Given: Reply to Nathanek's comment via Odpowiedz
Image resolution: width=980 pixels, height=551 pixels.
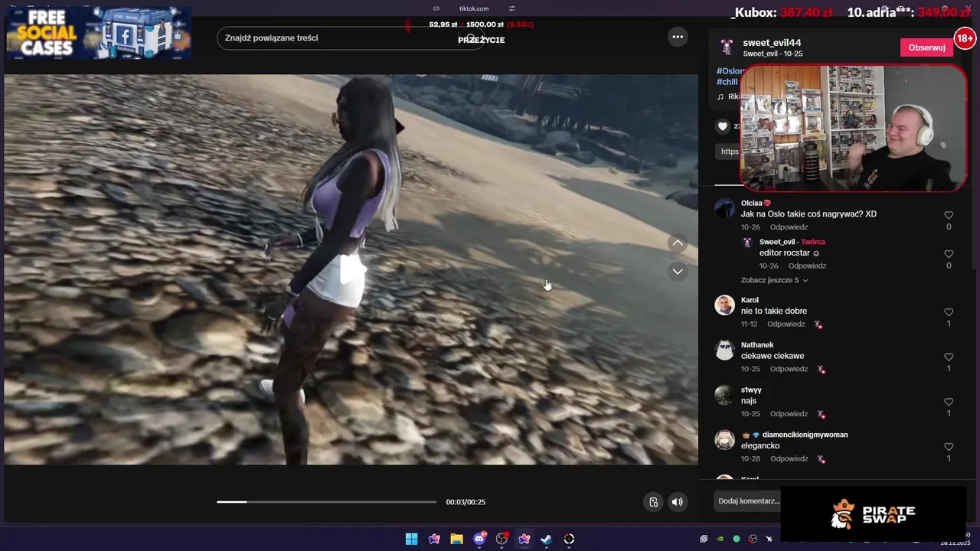Looking at the screenshot, I should [x=789, y=369].
